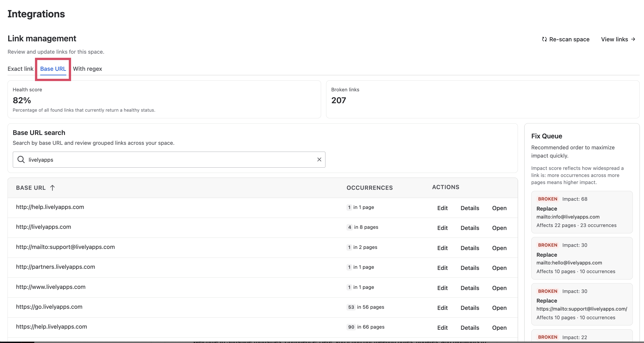Open the http://www.livelyapps.com link
The height and width of the screenshot is (343, 644).
pos(499,288)
